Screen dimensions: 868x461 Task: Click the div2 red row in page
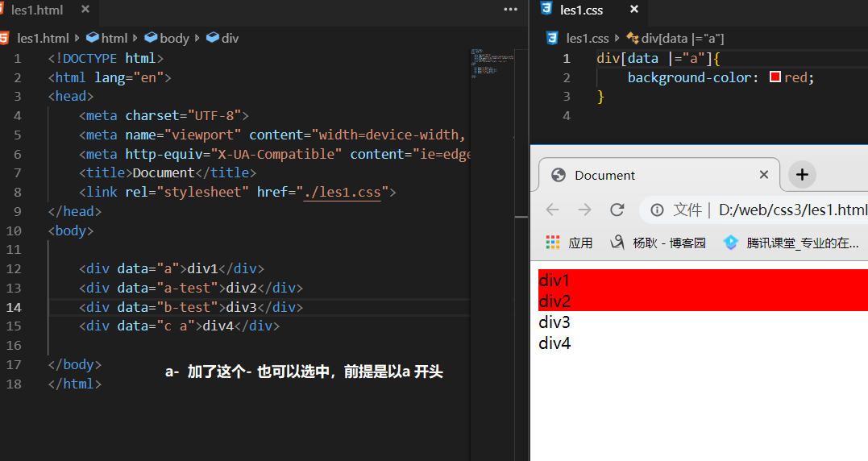(703, 301)
